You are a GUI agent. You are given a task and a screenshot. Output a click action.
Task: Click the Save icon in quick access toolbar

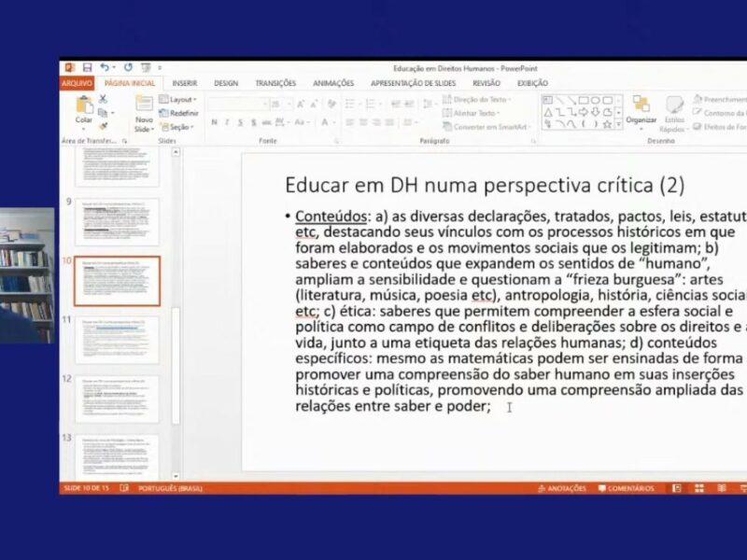pos(87,68)
